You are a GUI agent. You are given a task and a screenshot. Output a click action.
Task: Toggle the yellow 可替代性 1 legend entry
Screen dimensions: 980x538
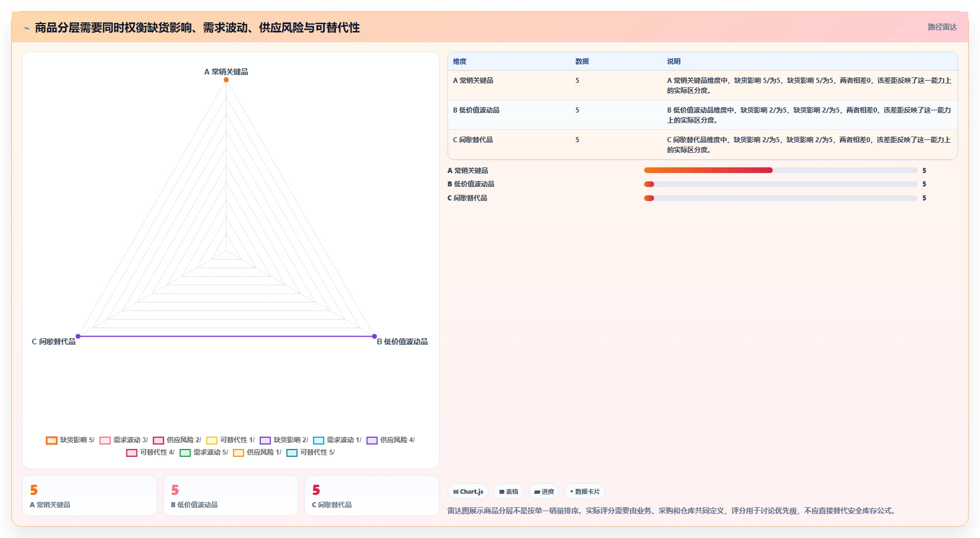point(231,440)
